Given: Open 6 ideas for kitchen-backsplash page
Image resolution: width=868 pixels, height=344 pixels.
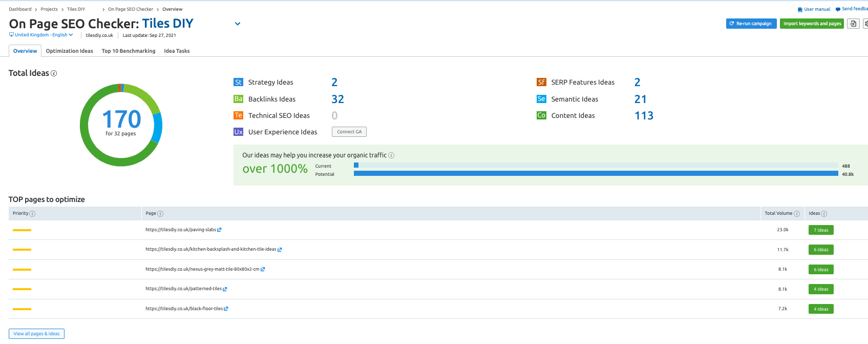Looking at the screenshot, I should point(821,250).
